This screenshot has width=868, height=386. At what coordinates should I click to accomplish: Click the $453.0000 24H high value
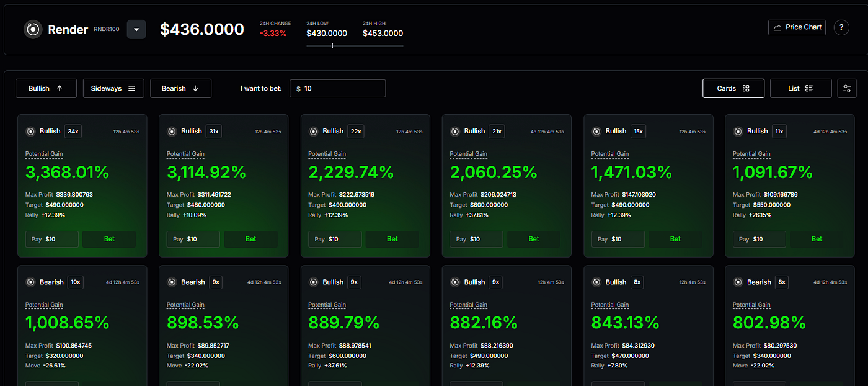383,34
